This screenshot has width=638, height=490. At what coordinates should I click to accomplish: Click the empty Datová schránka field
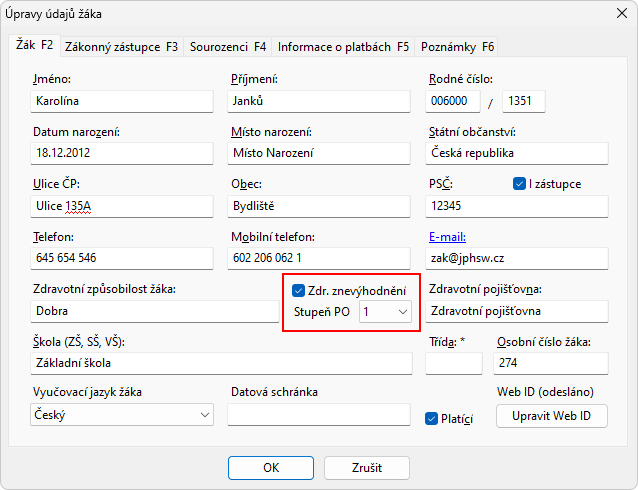[x=318, y=415]
